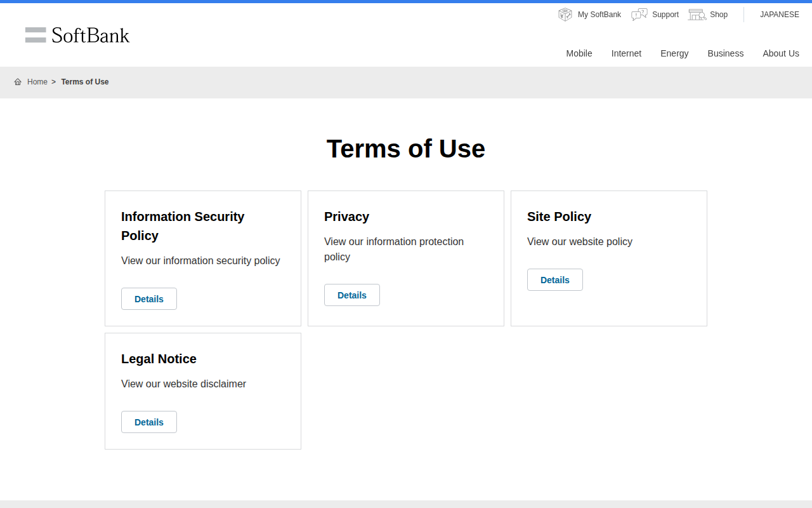This screenshot has width=812, height=508.
Task: Click Terms of Use breadcrumb text
Action: pyautogui.click(x=85, y=82)
